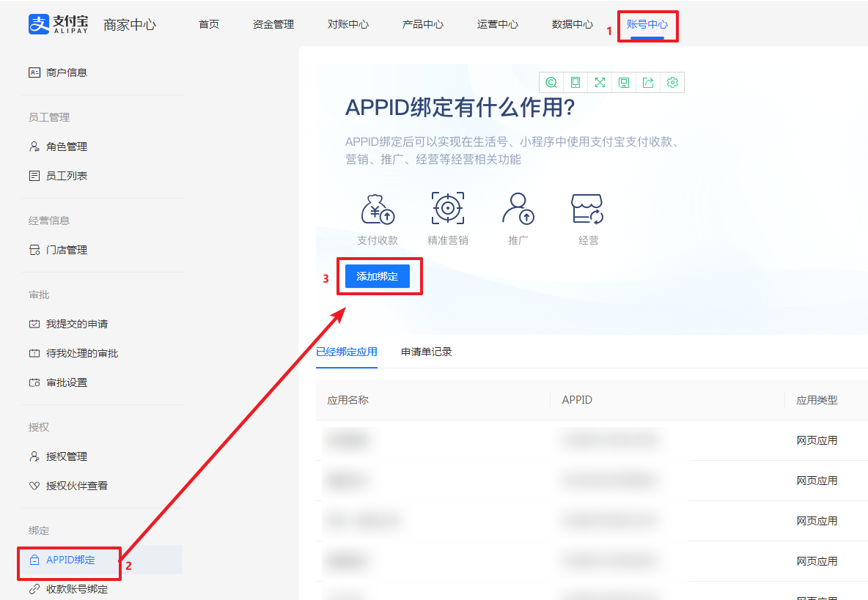
Task: Click the fullscreen expand arrows icon
Action: 600,82
